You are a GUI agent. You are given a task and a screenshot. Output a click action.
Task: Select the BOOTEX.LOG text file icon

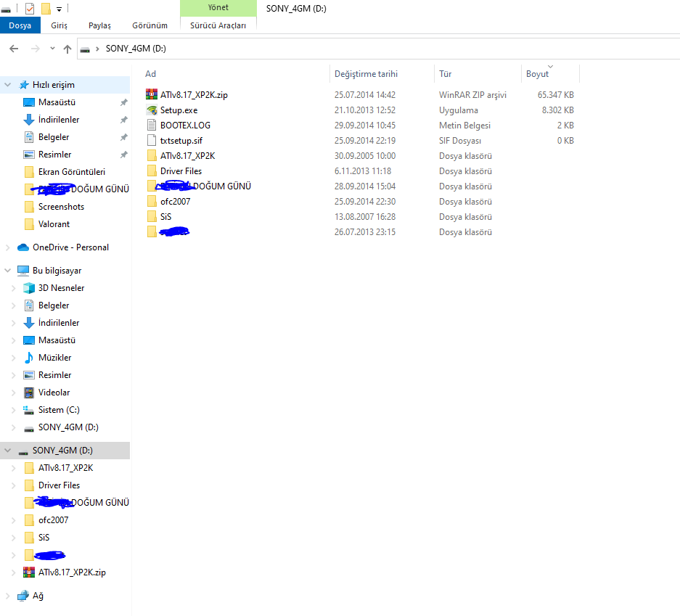152,126
